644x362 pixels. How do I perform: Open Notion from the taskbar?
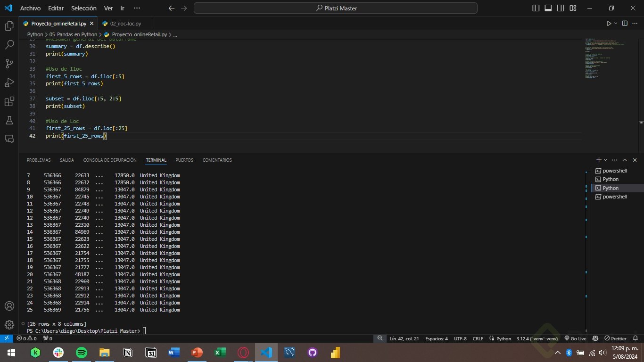128,353
